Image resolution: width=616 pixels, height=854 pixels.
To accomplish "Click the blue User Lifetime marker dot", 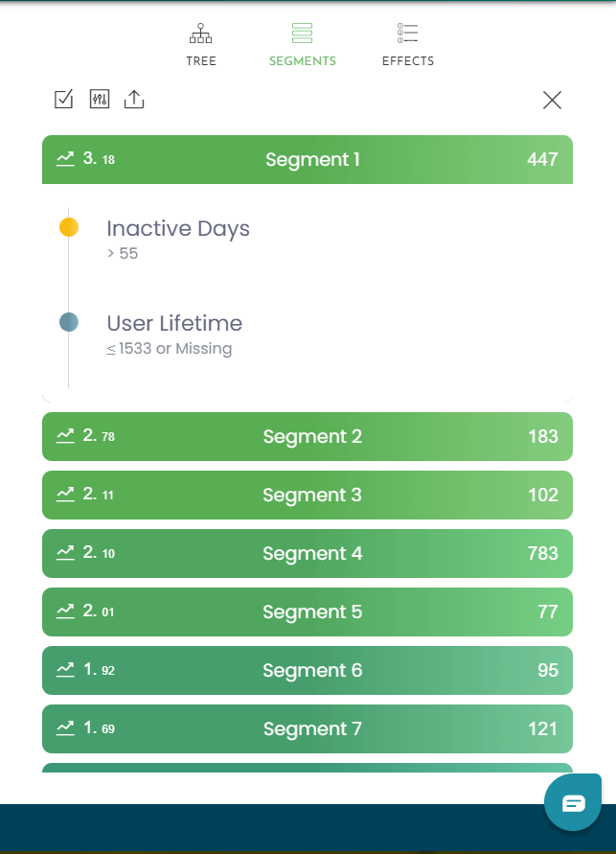I will pos(69,322).
